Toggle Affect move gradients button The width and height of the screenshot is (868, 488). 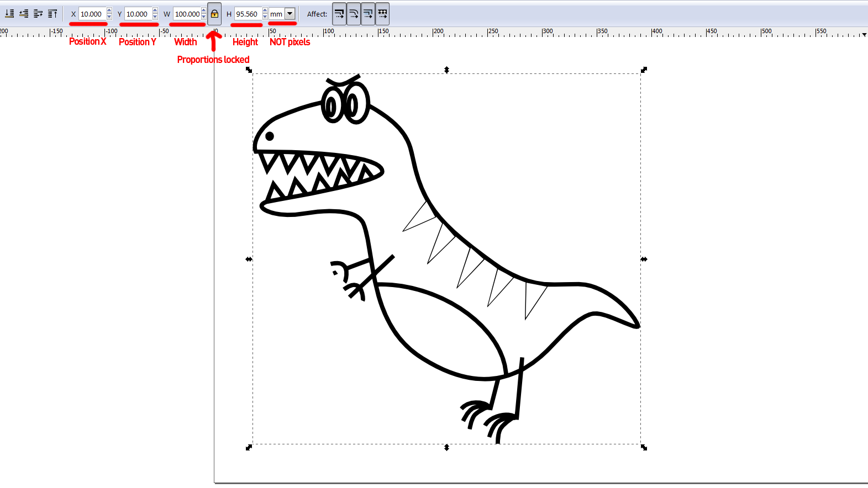coord(368,14)
